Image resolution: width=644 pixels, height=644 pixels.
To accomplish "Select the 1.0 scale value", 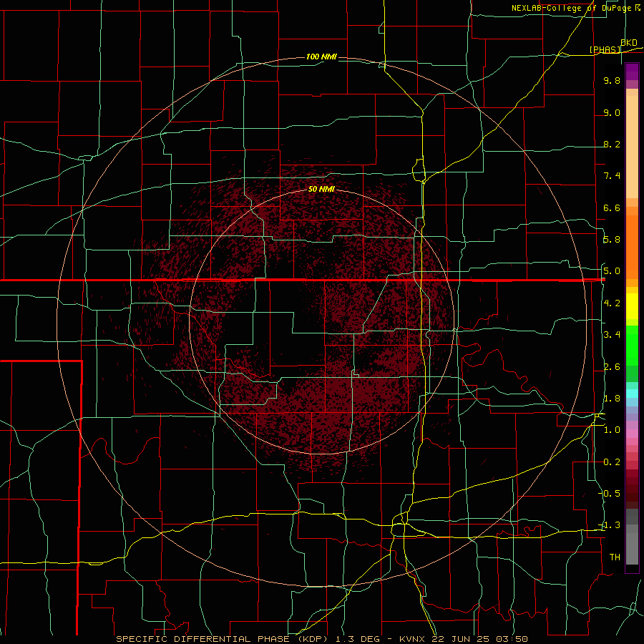I will 612,431.
